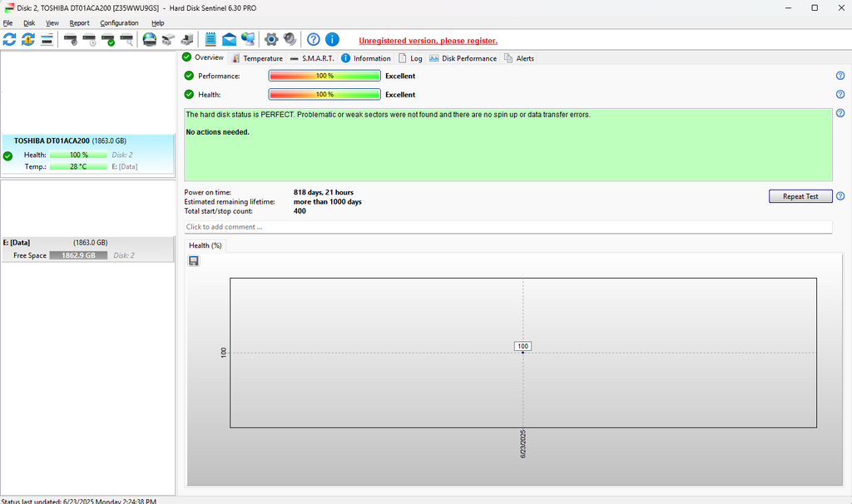Click the green status message box
This screenshot has height=504, width=852.
(508, 145)
